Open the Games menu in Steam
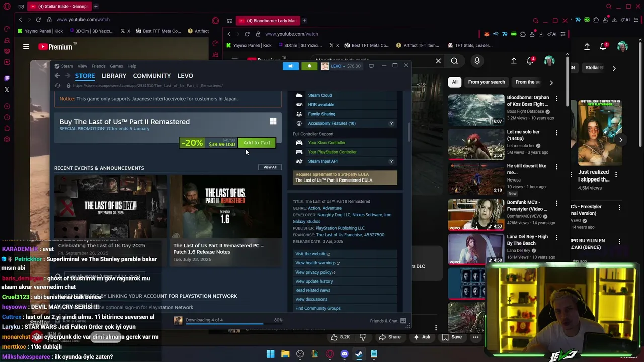 tap(116, 66)
